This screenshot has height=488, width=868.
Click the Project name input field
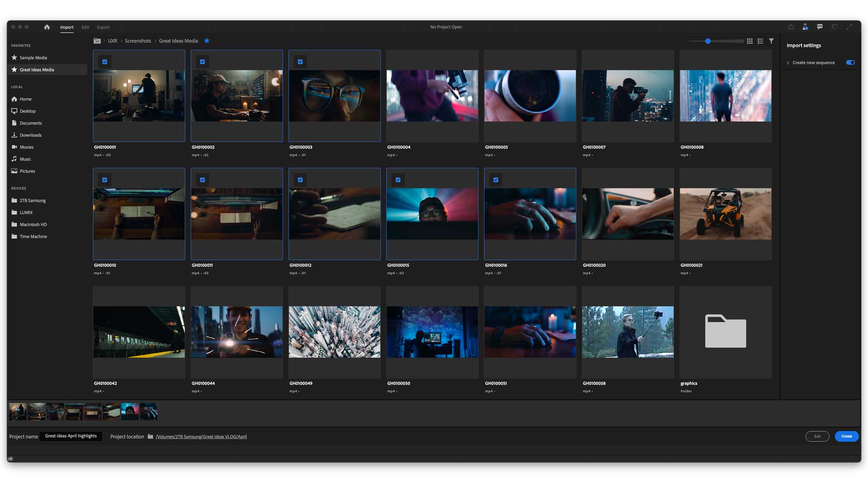pyautogui.click(x=71, y=436)
